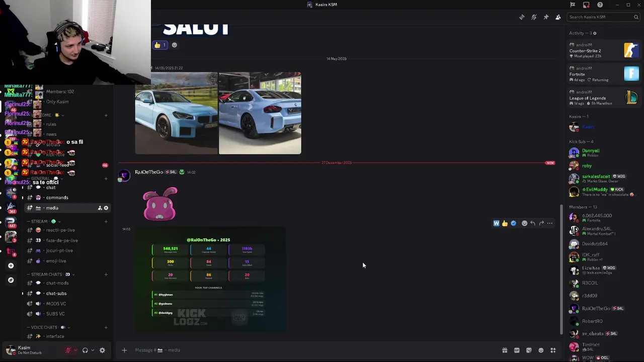Click RaiOnTheGo's message author name

point(149,172)
